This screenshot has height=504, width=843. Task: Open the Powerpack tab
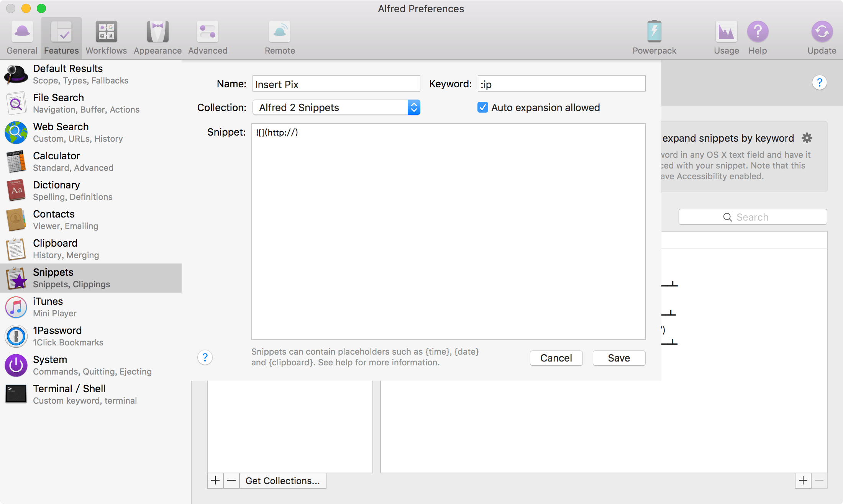[654, 38]
